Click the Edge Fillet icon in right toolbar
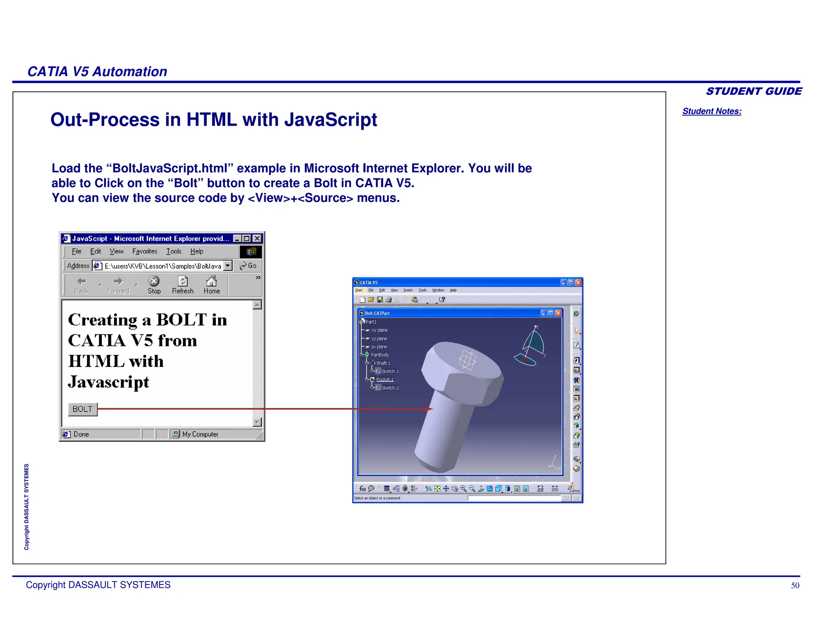 tap(577, 459)
